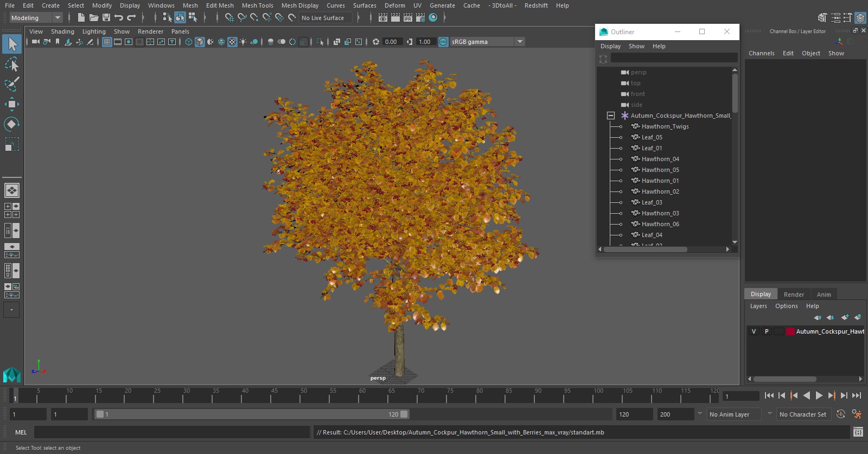Toggle the film gate display
Image resolution: width=868 pixels, height=454 pixels.
(x=118, y=42)
